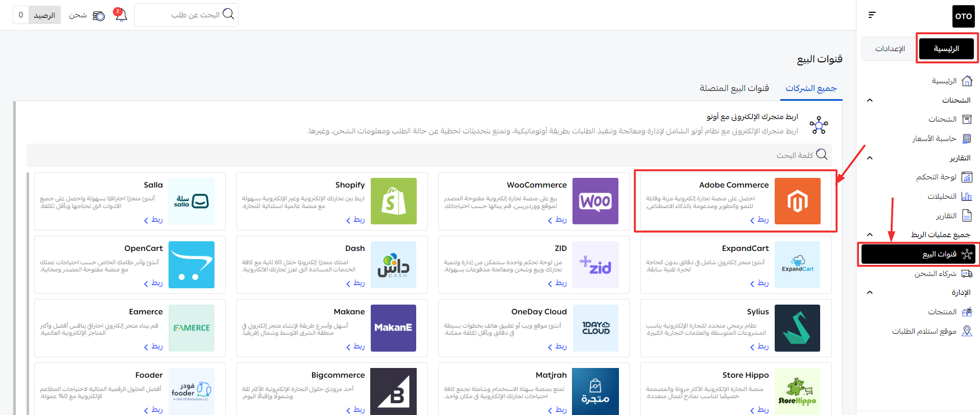Click التقارير document icon
Image resolution: width=980 pixels, height=415 pixels.
[967, 216]
